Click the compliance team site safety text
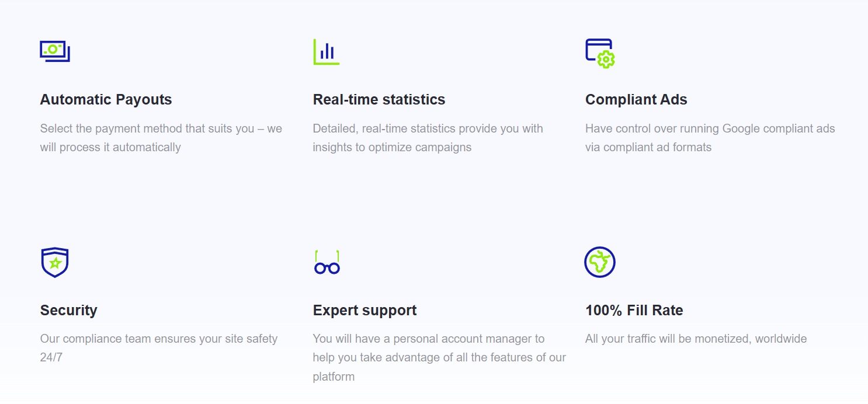Screen dimensions: 868x404 coord(159,348)
